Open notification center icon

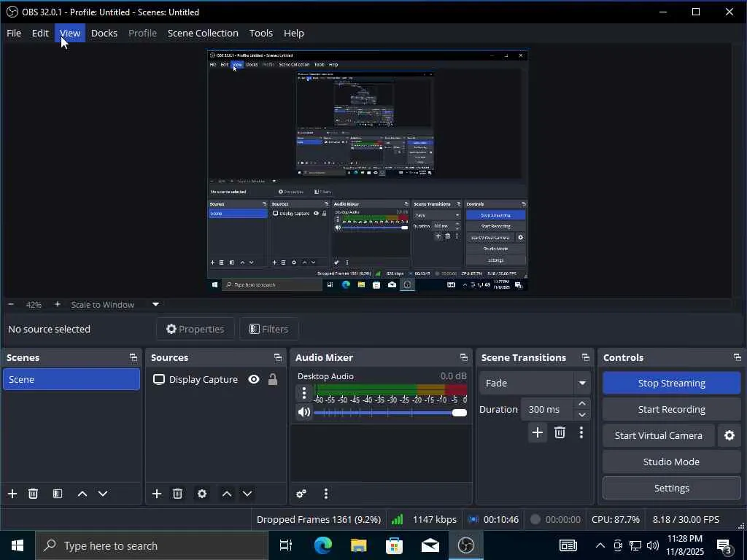tap(724, 546)
